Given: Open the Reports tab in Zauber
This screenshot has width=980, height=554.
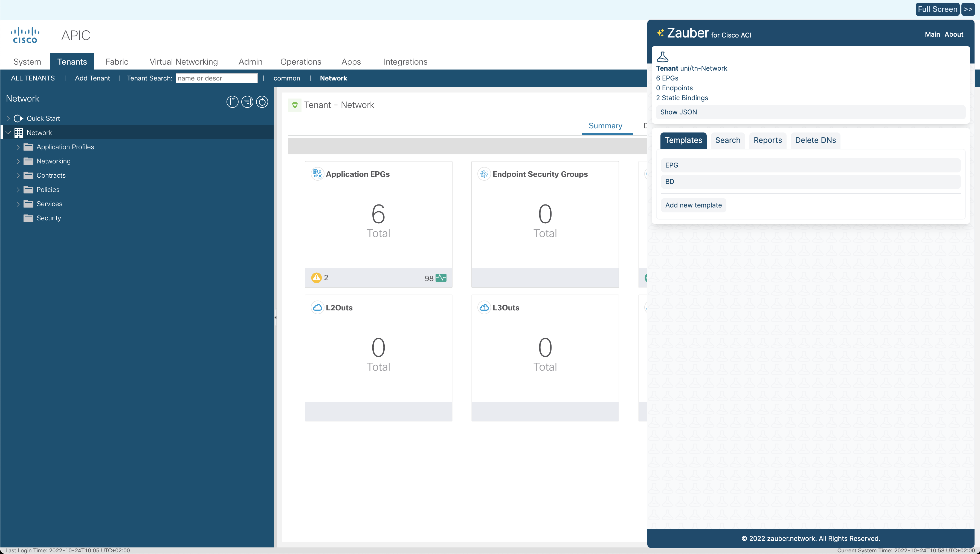Looking at the screenshot, I should [x=767, y=140].
